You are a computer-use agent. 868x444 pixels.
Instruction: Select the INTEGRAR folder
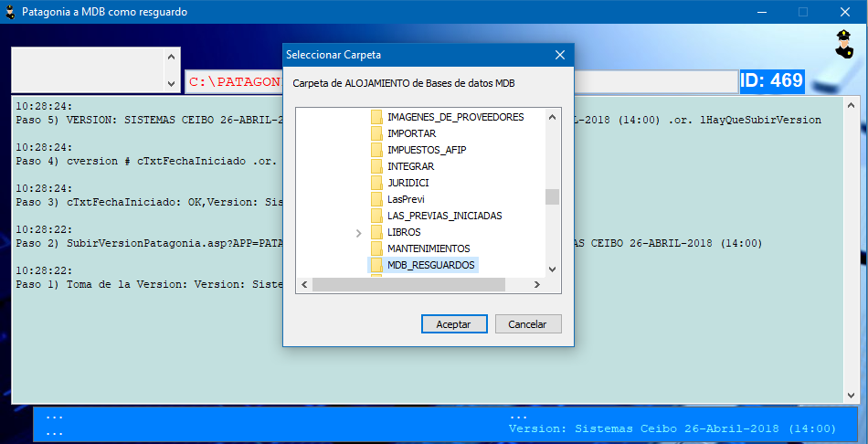[x=411, y=166]
